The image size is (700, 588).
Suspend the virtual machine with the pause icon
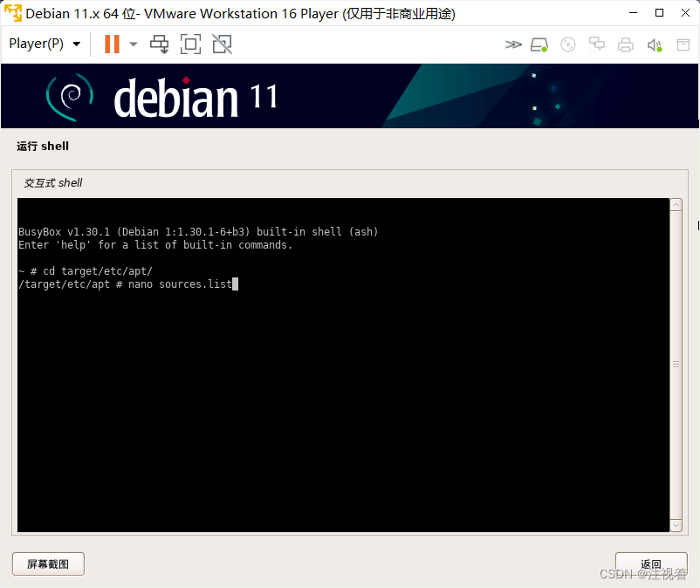(x=112, y=44)
